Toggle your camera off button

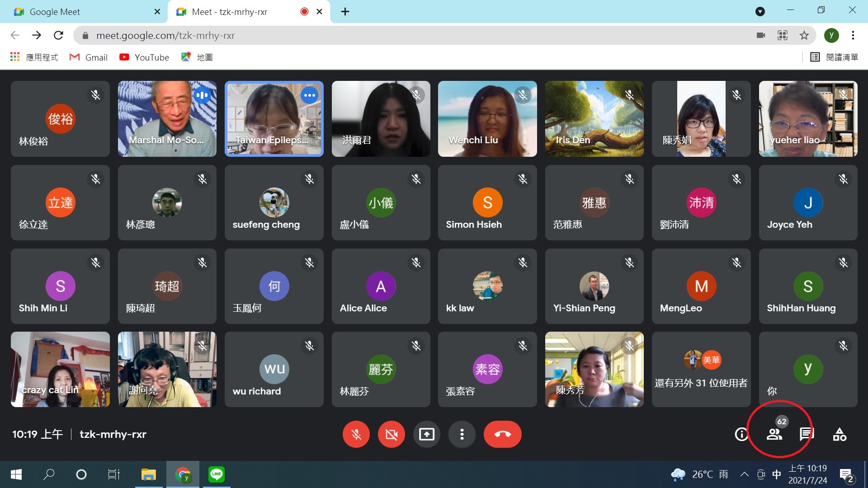(392, 434)
